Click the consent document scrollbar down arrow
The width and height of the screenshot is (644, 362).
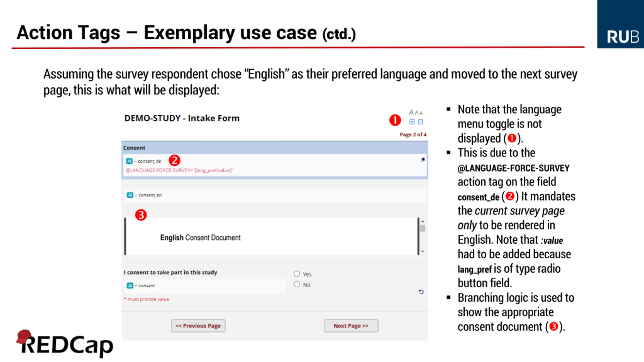tap(423, 251)
